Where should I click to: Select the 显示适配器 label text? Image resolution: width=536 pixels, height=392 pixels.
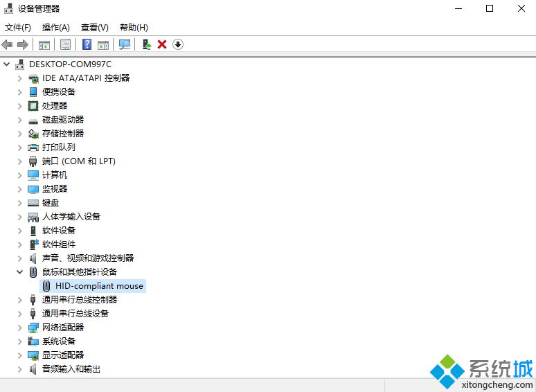tap(63, 355)
